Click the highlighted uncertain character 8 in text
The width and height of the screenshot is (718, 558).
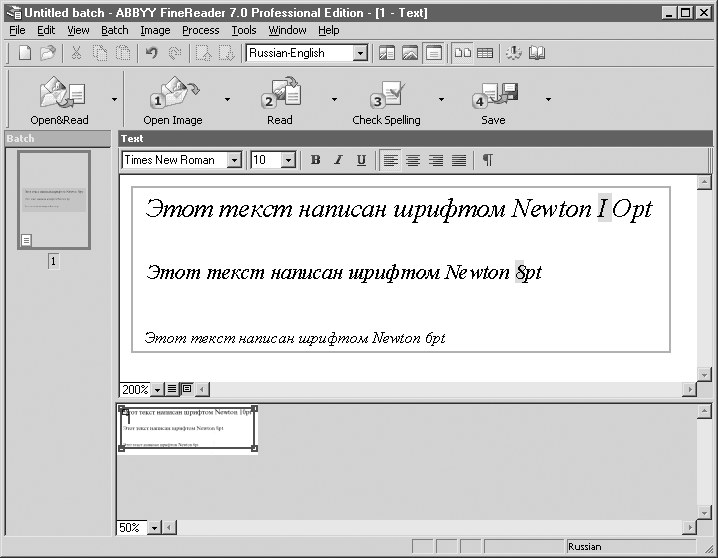519,272
